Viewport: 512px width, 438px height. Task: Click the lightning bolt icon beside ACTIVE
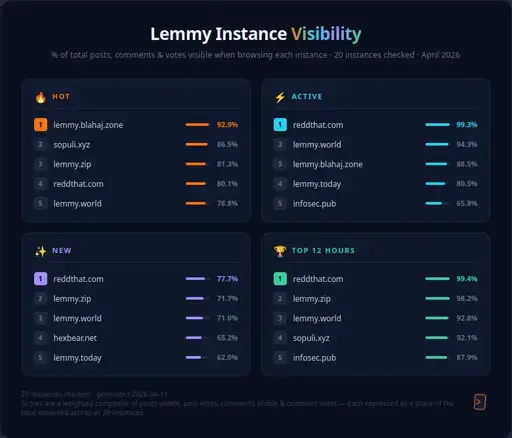280,97
